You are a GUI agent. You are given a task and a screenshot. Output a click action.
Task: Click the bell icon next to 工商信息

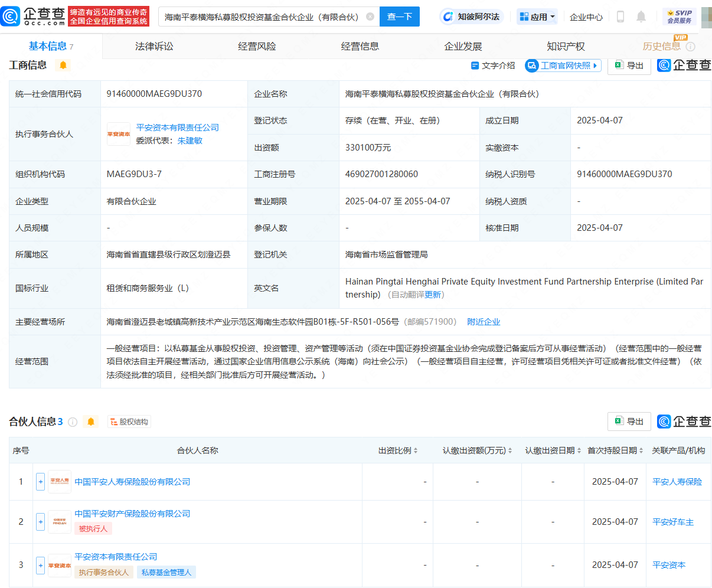tap(64, 65)
